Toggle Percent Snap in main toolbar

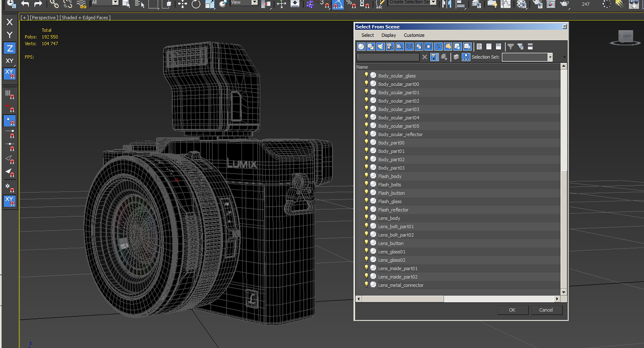pos(351,4)
